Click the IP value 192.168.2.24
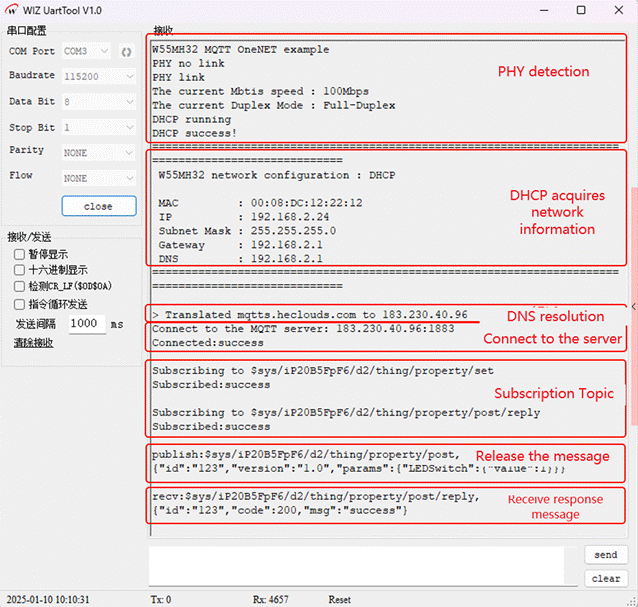 pyautogui.click(x=290, y=216)
